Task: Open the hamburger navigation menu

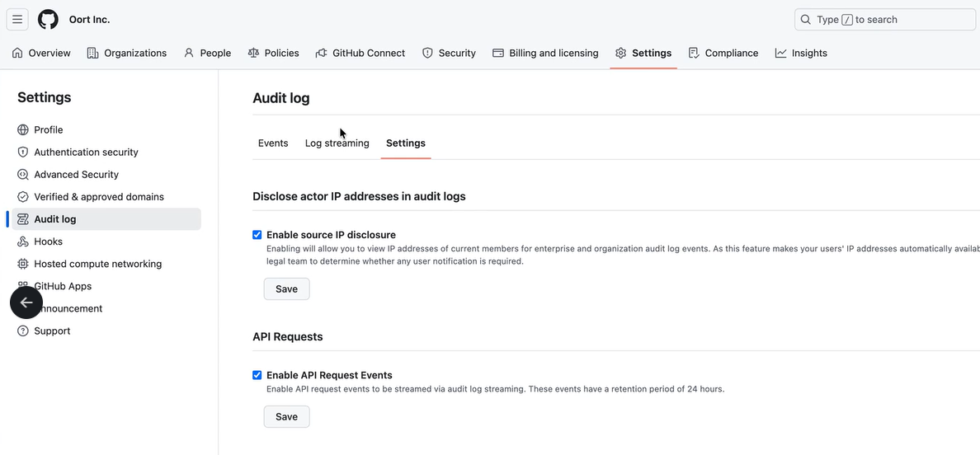Action: [x=17, y=20]
